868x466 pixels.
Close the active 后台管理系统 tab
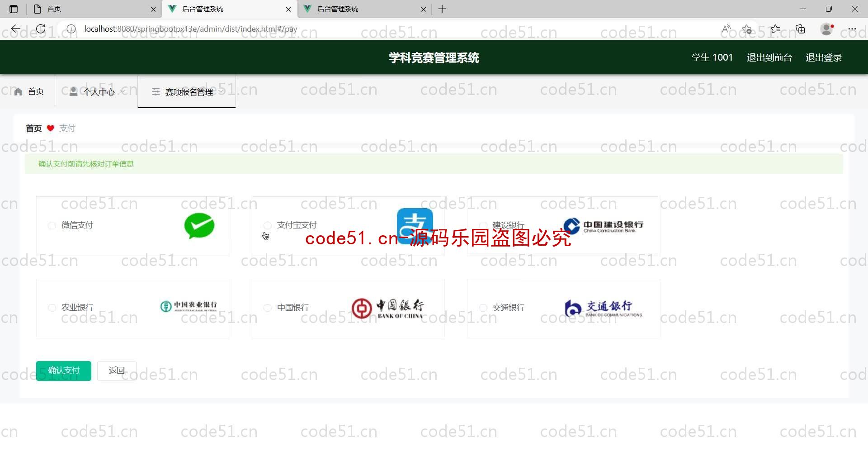coord(288,9)
